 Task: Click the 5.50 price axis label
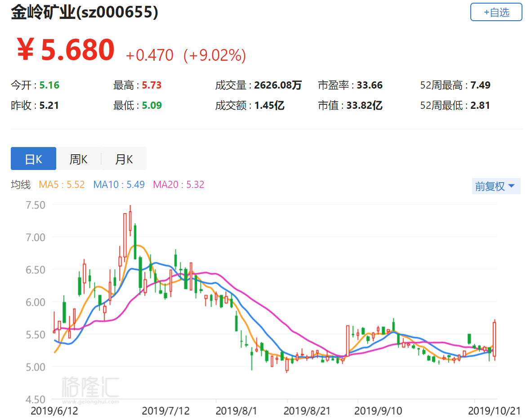tap(36, 335)
